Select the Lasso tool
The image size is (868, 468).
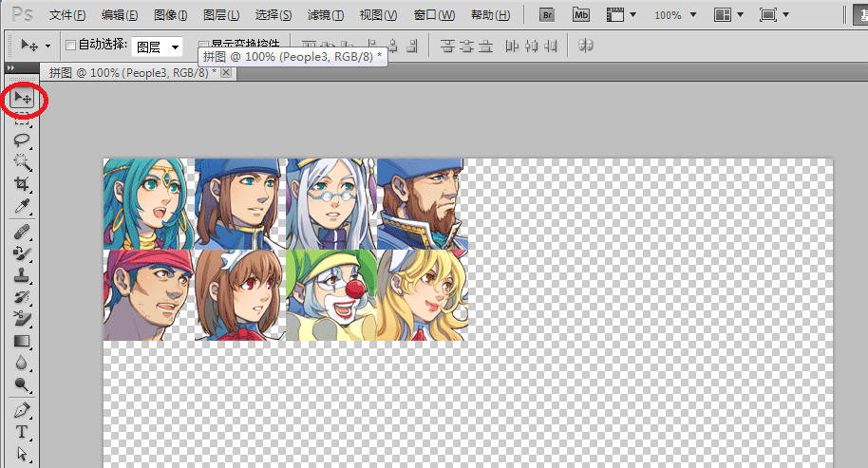pos(22,140)
